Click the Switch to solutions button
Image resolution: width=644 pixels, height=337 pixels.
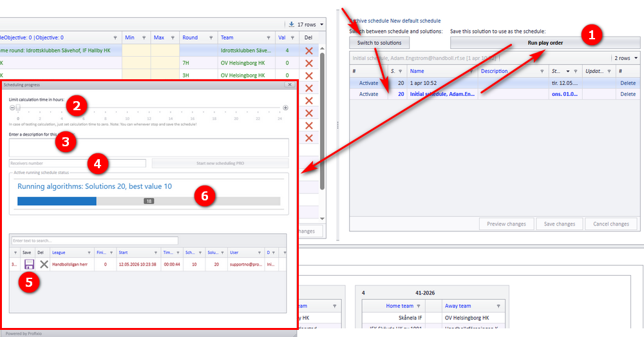379,43
